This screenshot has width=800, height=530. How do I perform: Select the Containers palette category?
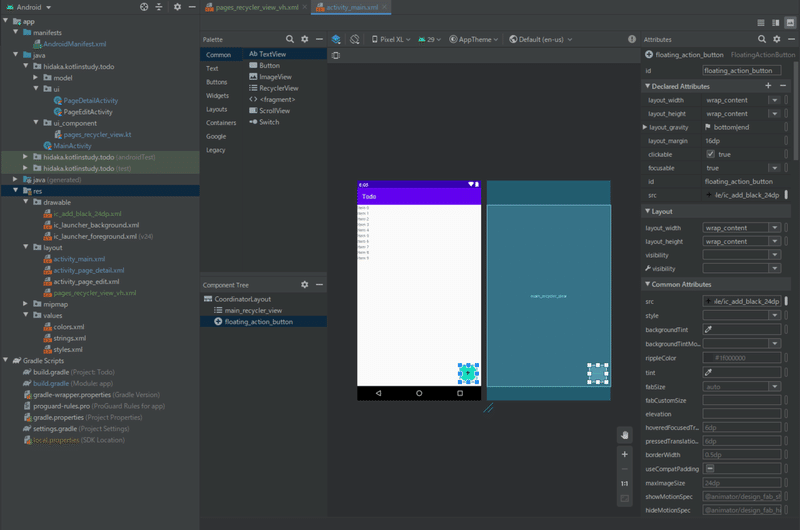[x=221, y=123]
